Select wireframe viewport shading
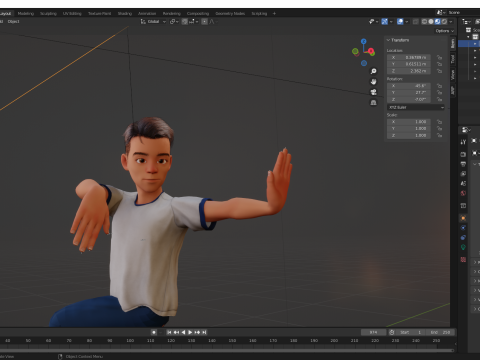The width and height of the screenshot is (480, 360). pos(424,21)
